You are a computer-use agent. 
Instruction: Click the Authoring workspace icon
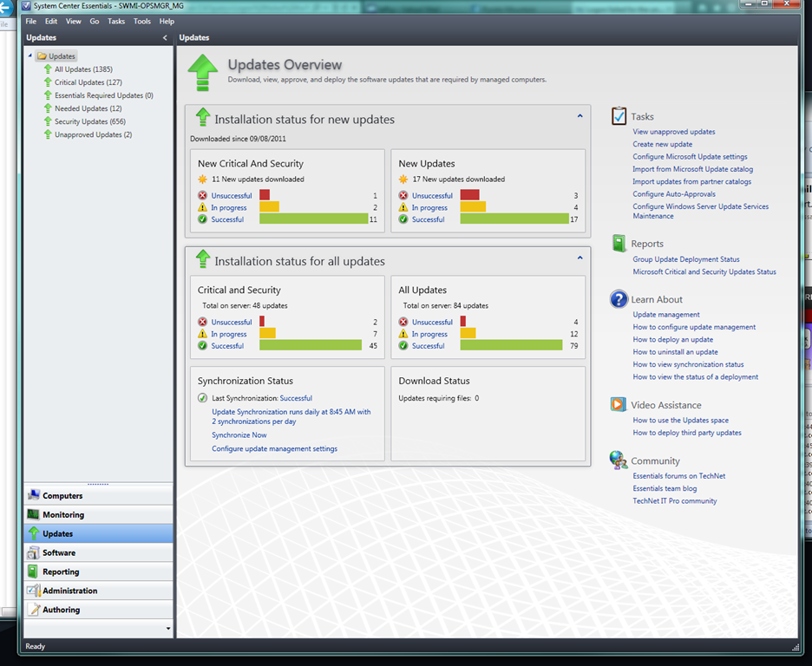pos(34,610)
